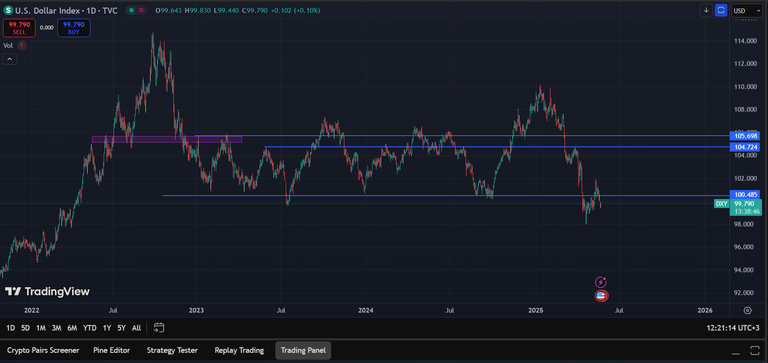Click the U.S. Dollar Index symbol logo
Viewport: 768px width, 363px height.
pos(8,10)
